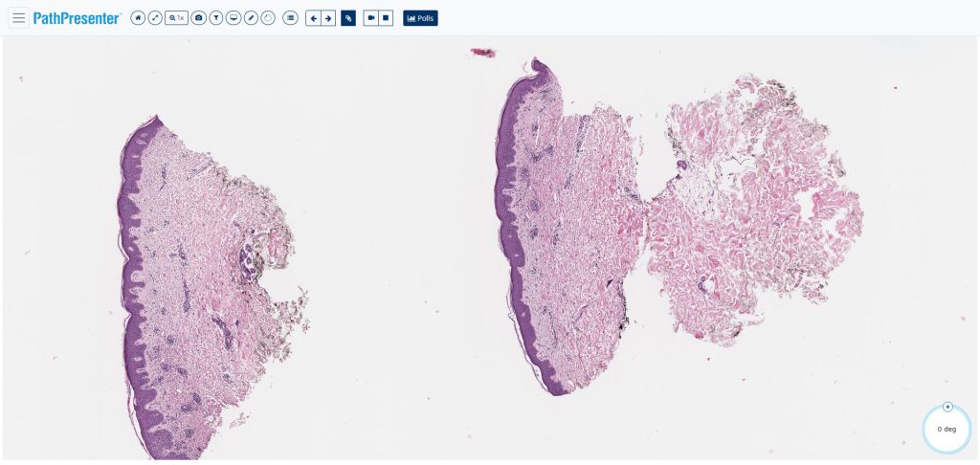The height and width of the screenshot is (465, 980).
Task: Toggle fullscreen with the expand arrows icon
Action: click(155, 18)
